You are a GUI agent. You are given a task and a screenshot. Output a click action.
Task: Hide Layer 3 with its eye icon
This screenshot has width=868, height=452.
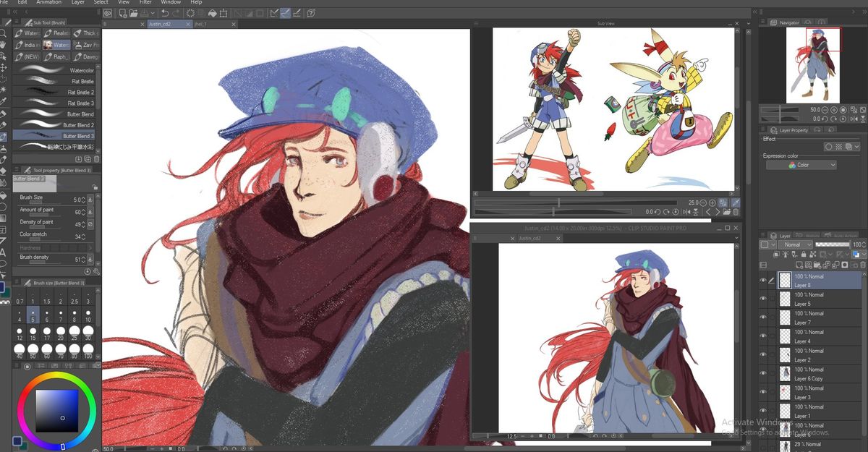[x=762, y=392]
